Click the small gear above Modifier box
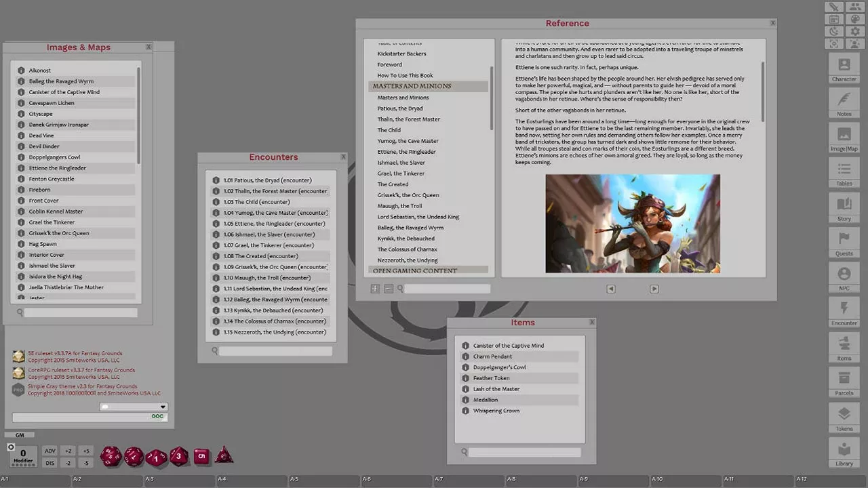 [11, 447]
